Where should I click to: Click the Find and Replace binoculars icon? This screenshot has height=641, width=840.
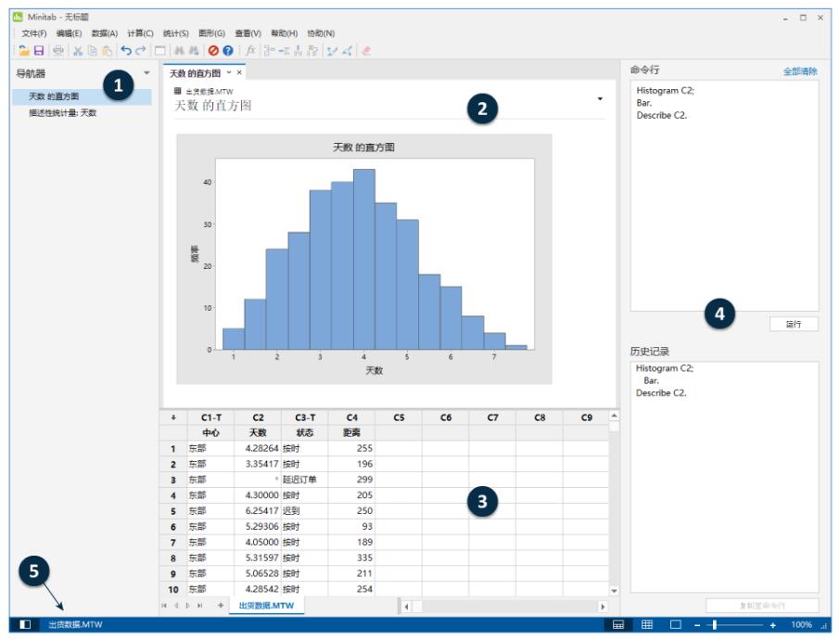pos(194,50)
